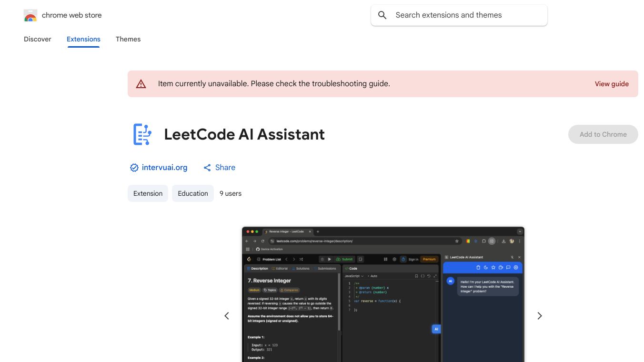Focus the Search extensions and themes field
644x362 pixels.
tap(467, 15)
